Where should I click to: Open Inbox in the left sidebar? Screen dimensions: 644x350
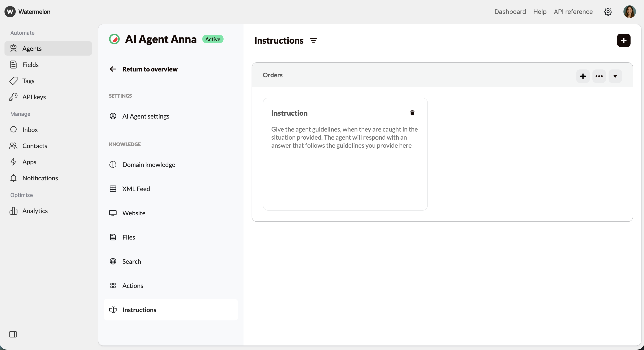pyautogui.click(x=30, y=130)
